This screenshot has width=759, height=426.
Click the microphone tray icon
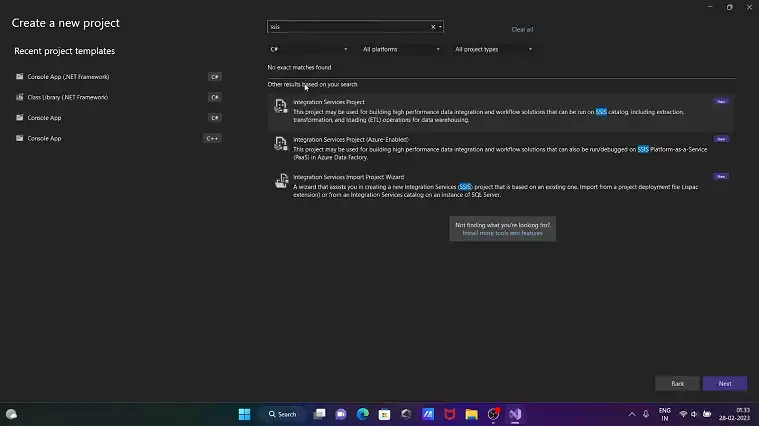[x=646, y=414]
